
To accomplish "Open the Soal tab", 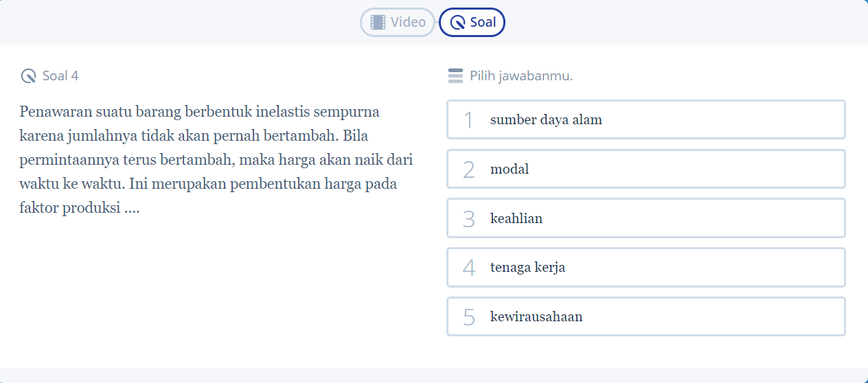I will coord(472,22).
